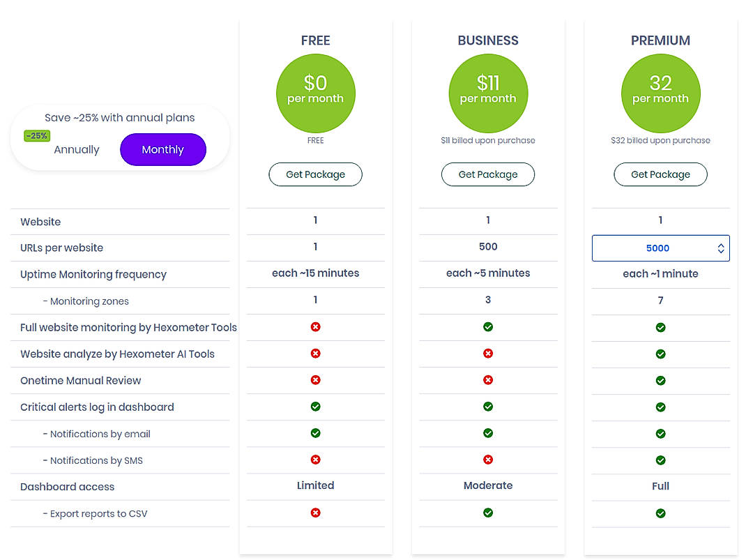746x560 pixels.
Task: Click the $11 per month price circle
Action: (488, 93)
